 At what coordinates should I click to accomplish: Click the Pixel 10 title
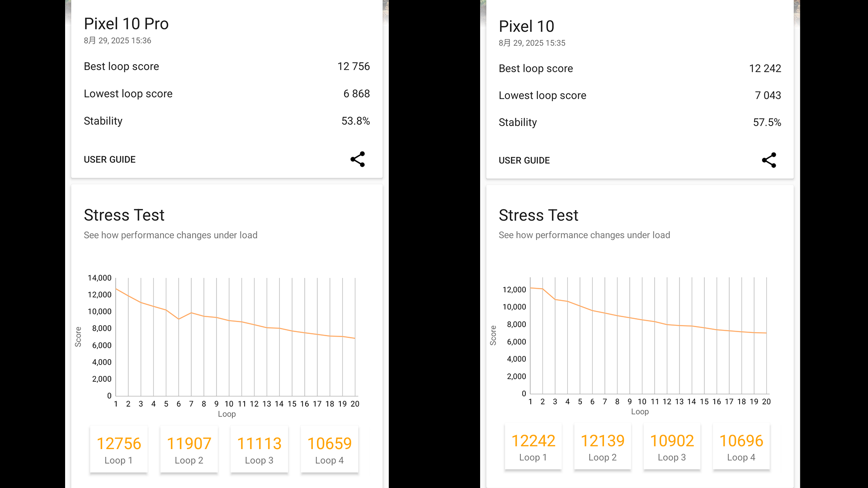[x=526, y=26]
